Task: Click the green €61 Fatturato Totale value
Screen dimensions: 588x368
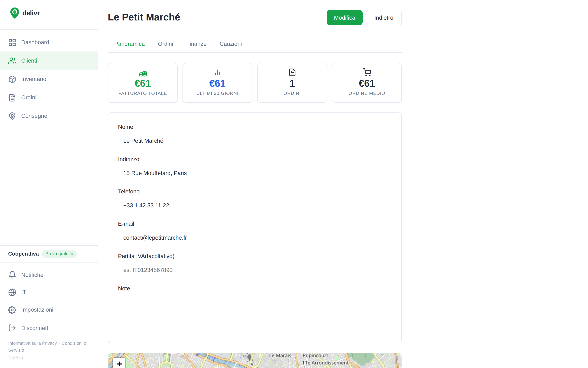Action: point(143,83)
